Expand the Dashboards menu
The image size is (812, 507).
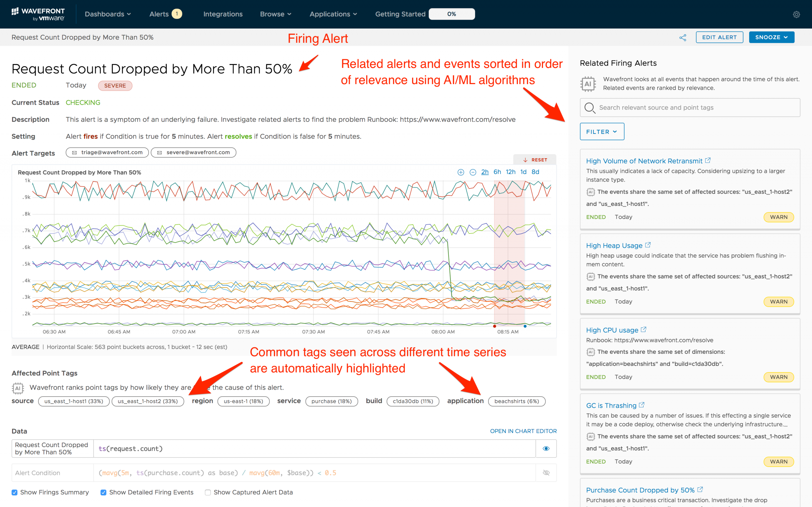pos(108,14)
